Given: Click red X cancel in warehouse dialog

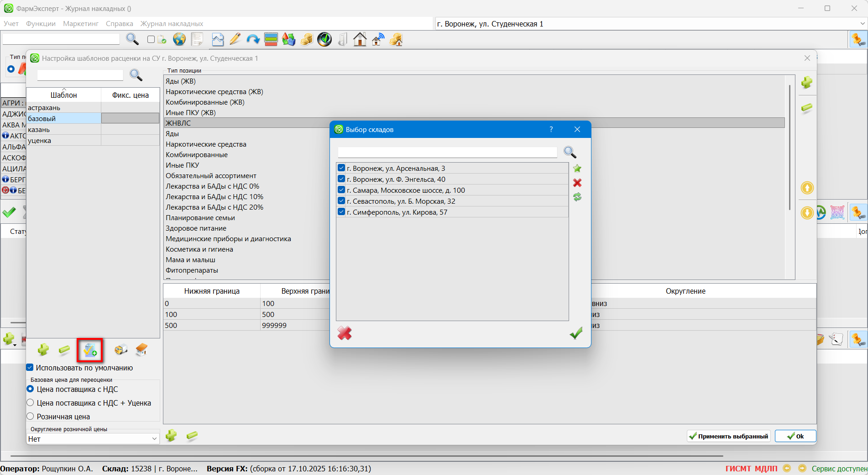Looking at the screenshot, I should tap(345, 333).
